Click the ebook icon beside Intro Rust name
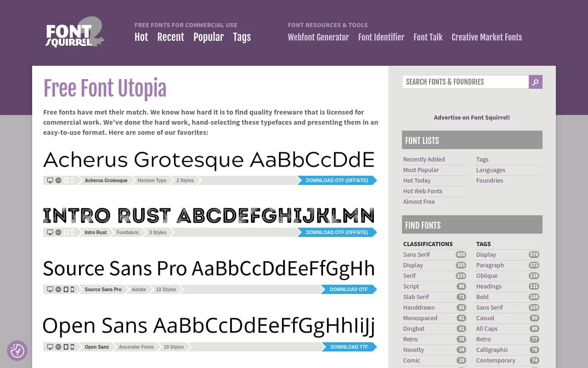Image resolution: width=588 pixels, height=368 pixels. pos(65,232)
